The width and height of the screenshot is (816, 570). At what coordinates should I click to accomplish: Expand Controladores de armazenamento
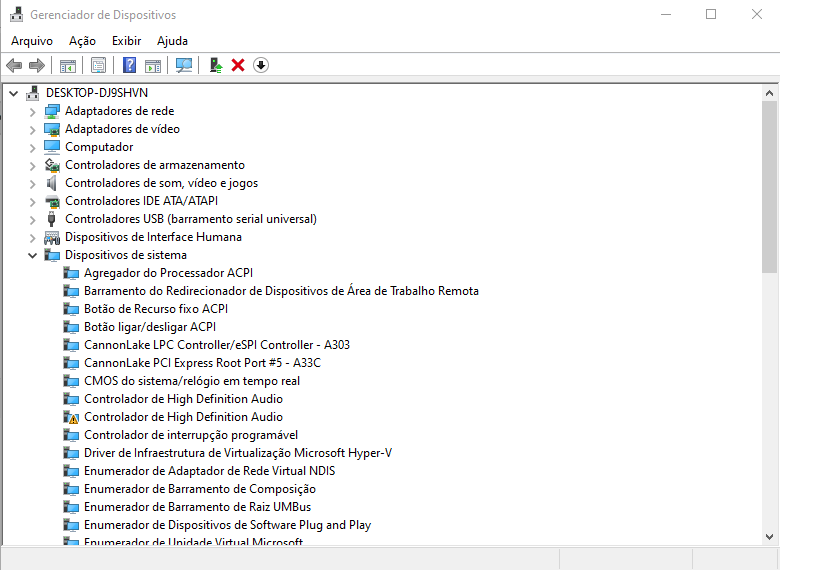pos(33,166)
